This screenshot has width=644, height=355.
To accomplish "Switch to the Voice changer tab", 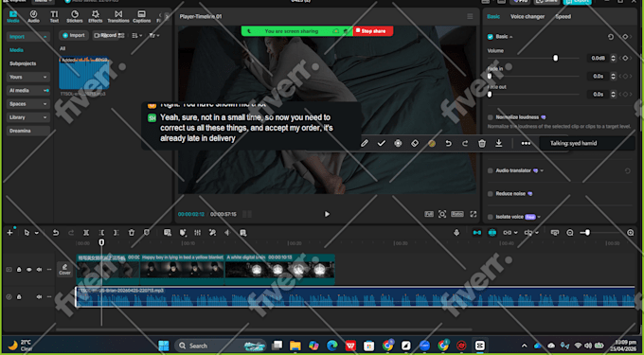I will (528, 16).
